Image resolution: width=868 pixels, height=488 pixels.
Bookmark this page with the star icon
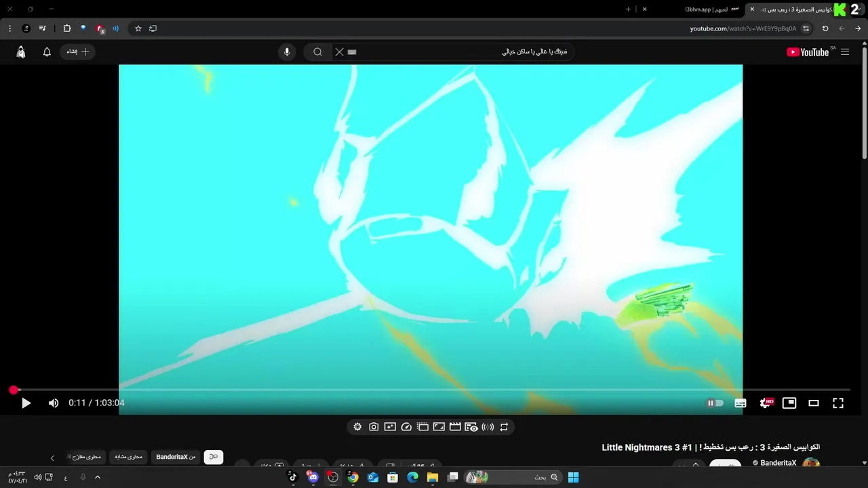(x=138, y=28)
